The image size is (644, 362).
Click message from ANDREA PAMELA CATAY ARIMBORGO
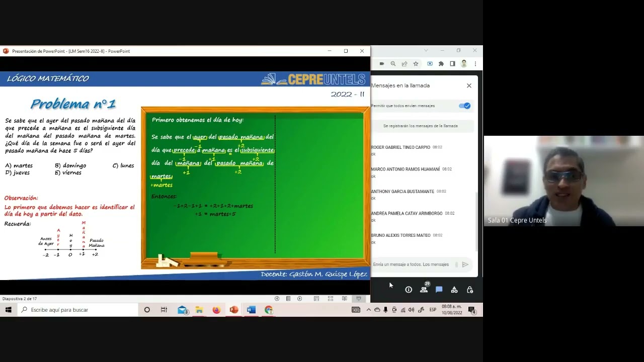413,217
